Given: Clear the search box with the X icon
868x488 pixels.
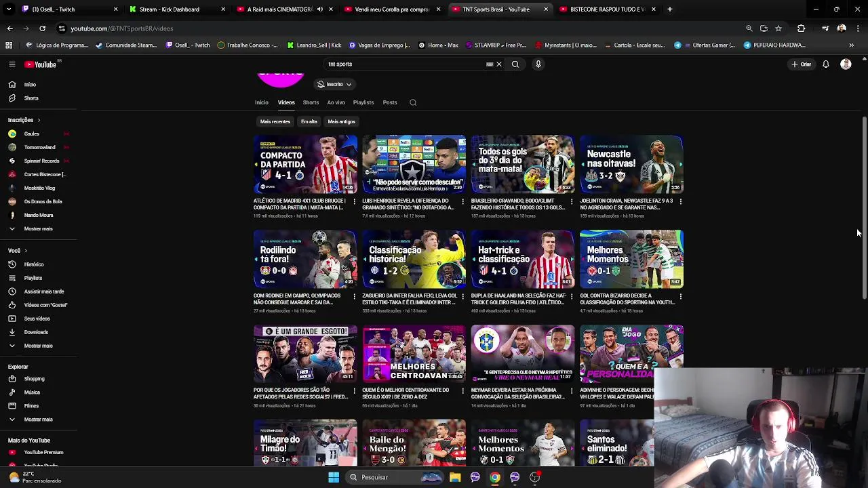Looking at the screenshot, I should [x=498, y=64].
